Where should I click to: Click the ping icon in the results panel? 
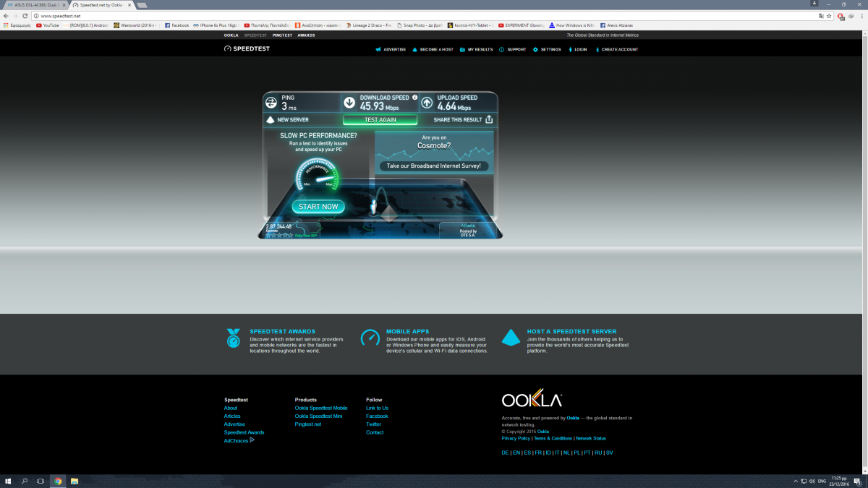pyautogui.click(x=271, y=102)
